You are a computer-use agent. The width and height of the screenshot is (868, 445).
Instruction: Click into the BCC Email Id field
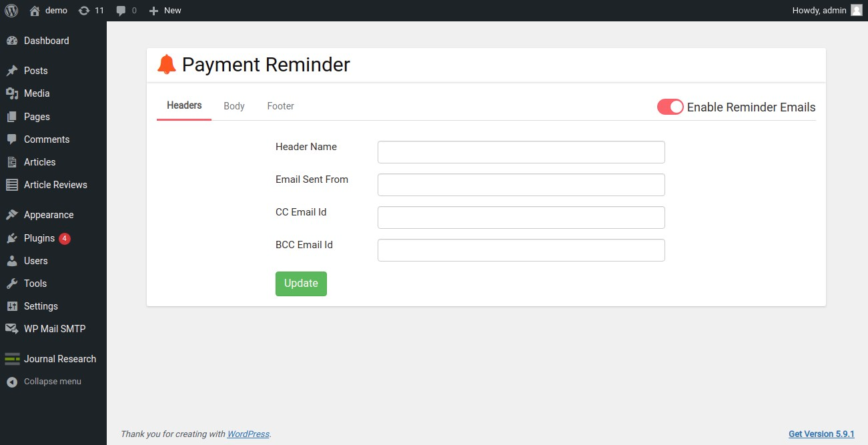pos(521,250)
